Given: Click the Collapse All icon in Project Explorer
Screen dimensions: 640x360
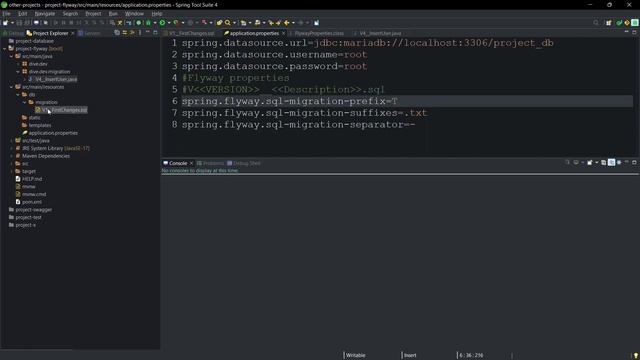Looking at the screenshot, I should click(x=117, y=33).
